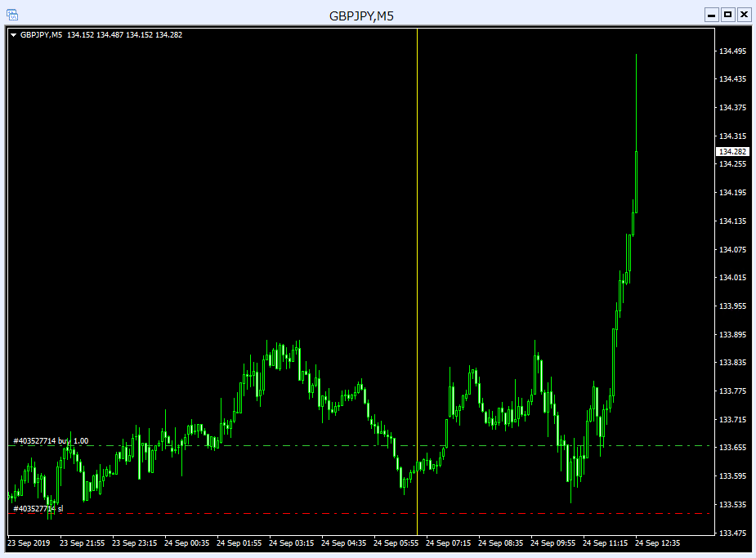Screen dimensions: 756x558
Task: Click price axis label 134.255
Action: click(x=732, y=164)
